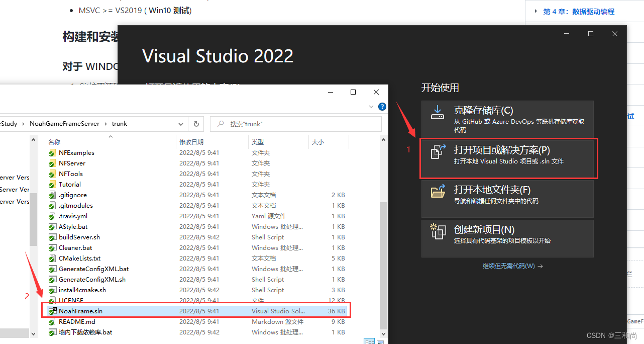Click the install4cmake.sh file icon
Image resolution: width=644 pixels, height=344 pixels.
point(52,290)
